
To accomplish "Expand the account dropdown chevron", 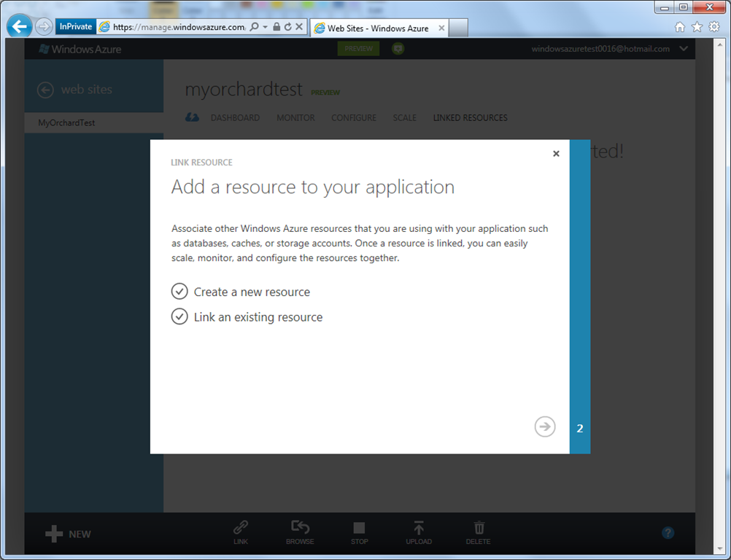I will click(x=684, y=49).
